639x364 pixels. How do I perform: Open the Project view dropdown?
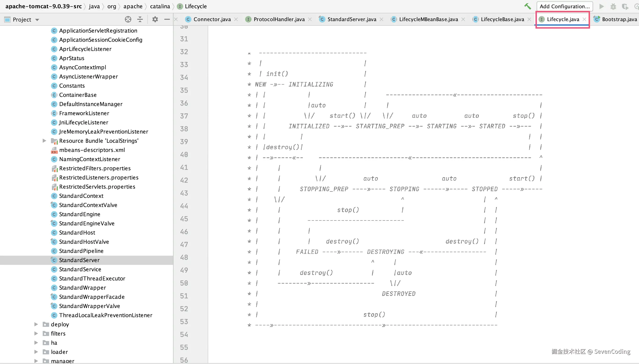click(37, 20)
